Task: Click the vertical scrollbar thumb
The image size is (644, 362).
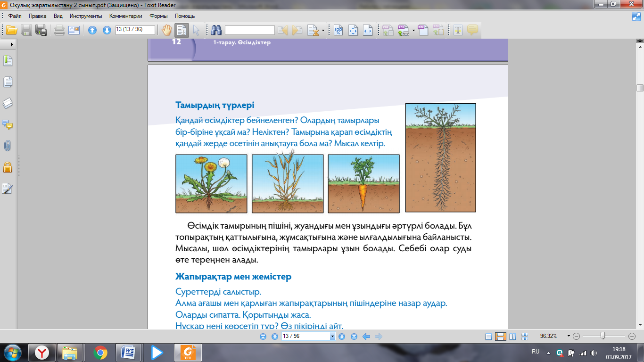Action: click(640, 88)
